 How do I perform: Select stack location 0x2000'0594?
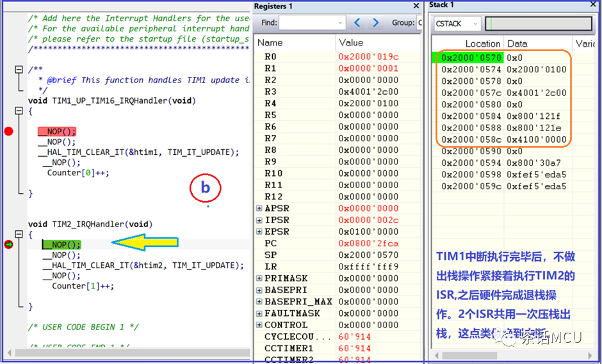point(471,162)
